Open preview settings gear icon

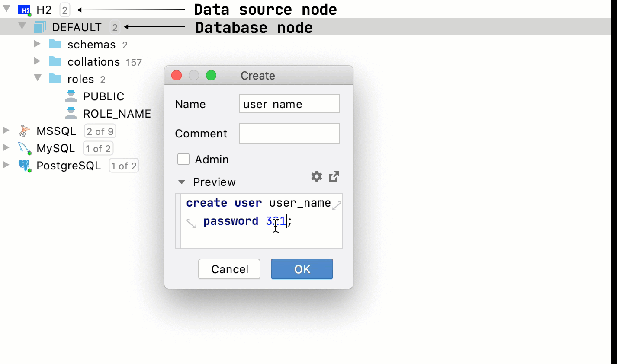(317, 176)
